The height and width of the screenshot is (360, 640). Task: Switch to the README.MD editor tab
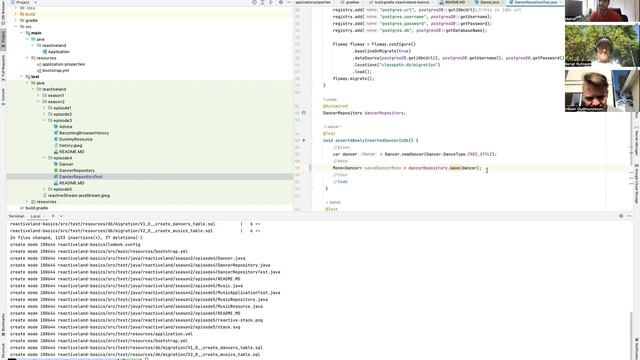(454, 2)
